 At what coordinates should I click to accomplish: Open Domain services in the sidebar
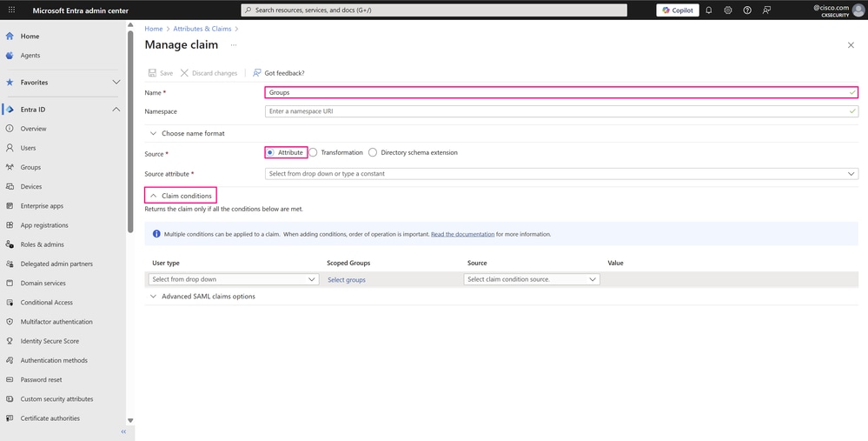[43, 283]
